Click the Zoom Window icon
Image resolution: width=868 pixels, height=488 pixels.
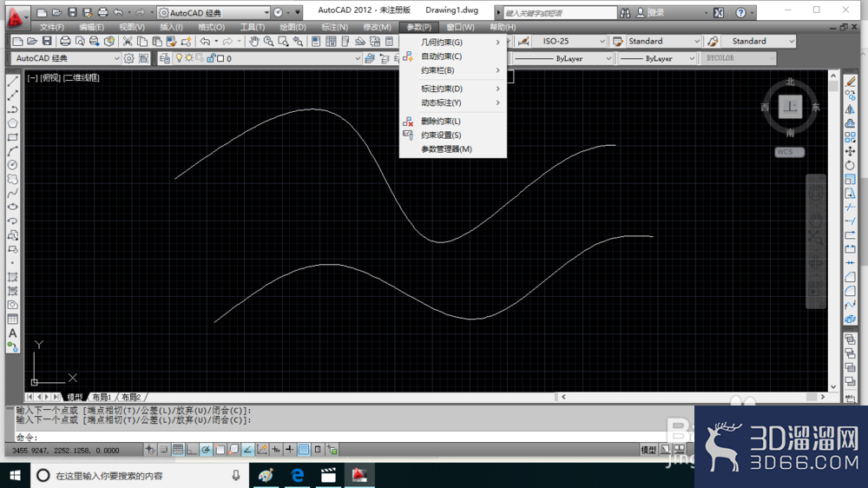[x=284, y=42]
